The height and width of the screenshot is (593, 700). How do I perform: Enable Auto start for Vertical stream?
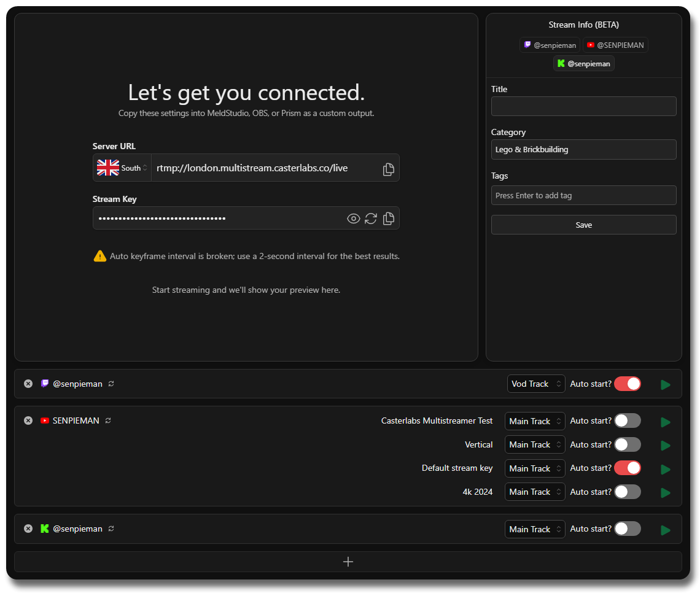tap(627, 444)
